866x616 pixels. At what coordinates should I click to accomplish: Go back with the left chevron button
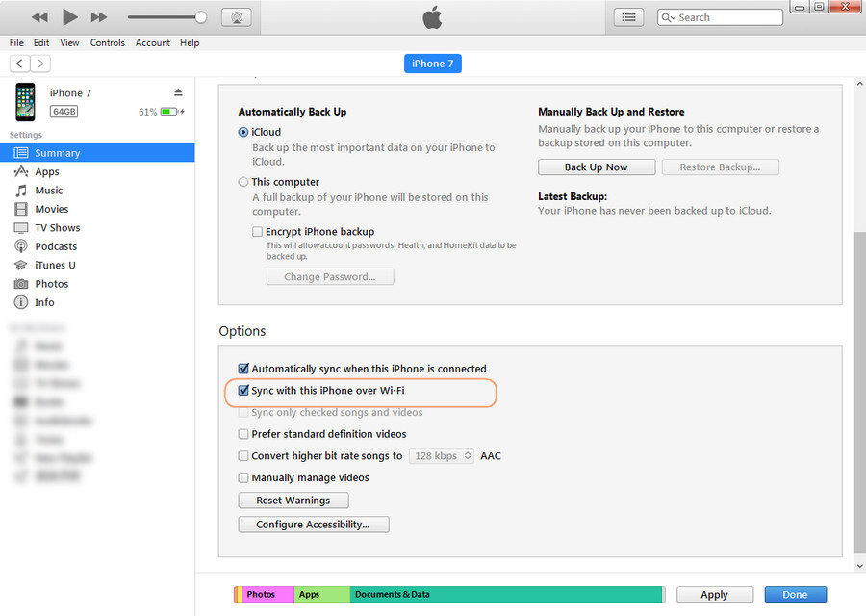tap(19, 64)
